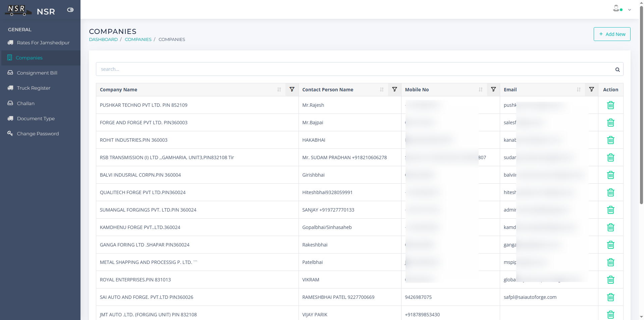
Task: Click the NSR truck logo
Action: pyautogui.click(x=18, y=10)
